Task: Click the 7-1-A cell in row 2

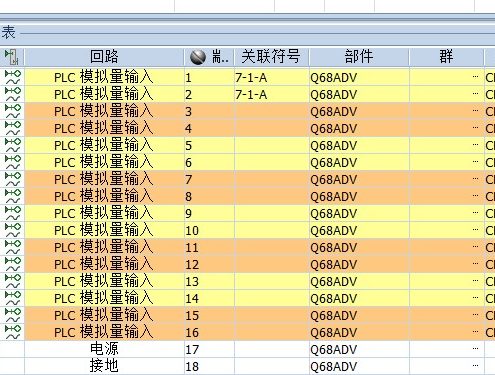Action: click(x=271, y=94)
